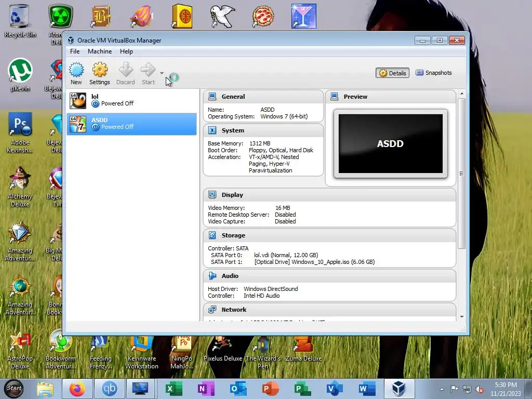532x399 pixels.
Task: Click details pane scroll down arrow
Action: pyautogui.click(x=461, y=317)
